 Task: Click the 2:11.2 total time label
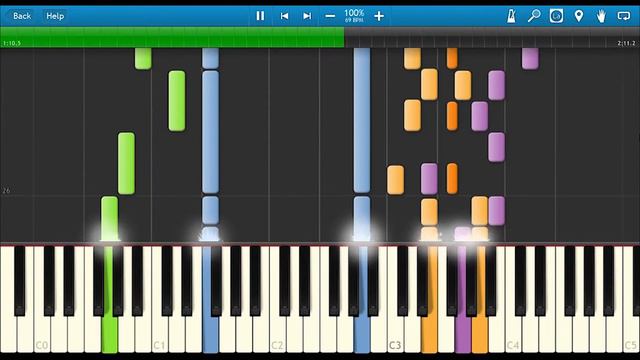pos(627,43)
